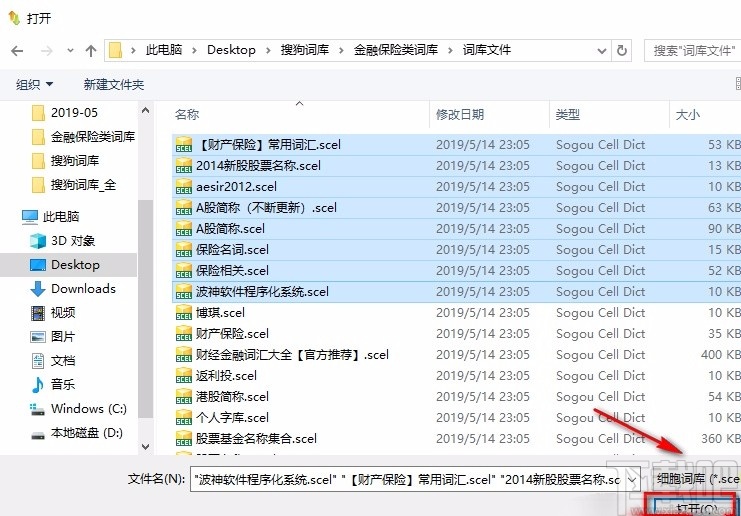Click Desktop in the address path
741x516 pixels.
tap(231, 50)
